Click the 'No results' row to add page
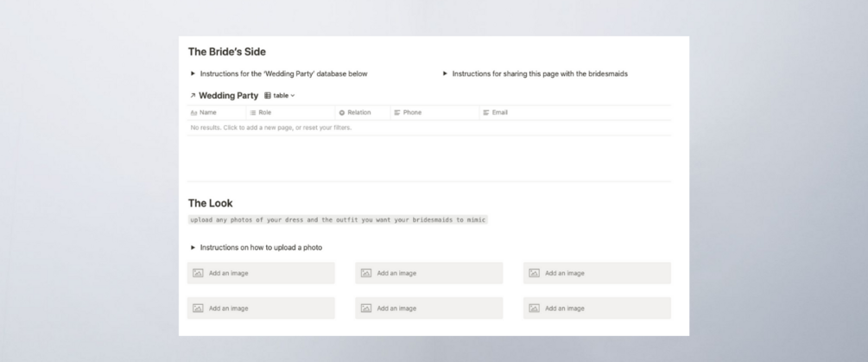 click(270, 128)
